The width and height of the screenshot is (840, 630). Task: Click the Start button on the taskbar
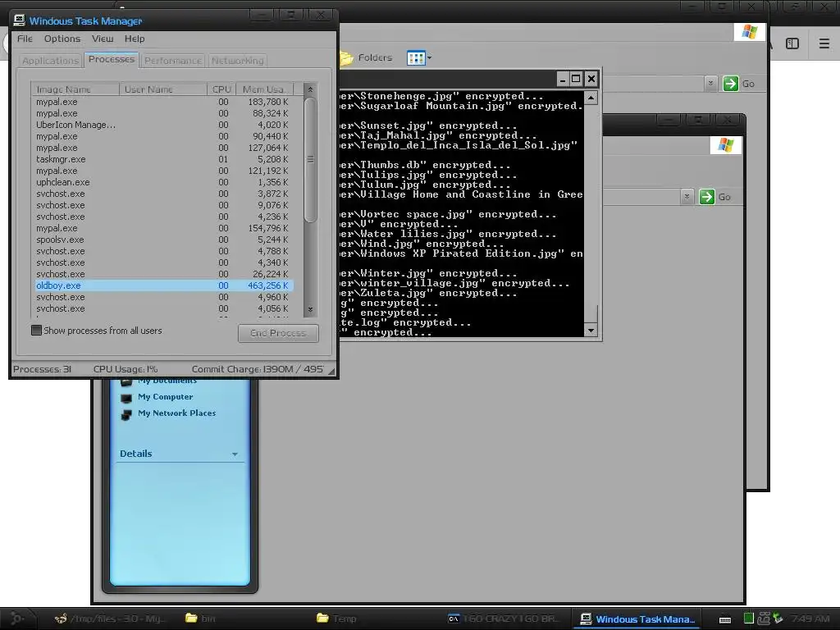pos(16,619)
